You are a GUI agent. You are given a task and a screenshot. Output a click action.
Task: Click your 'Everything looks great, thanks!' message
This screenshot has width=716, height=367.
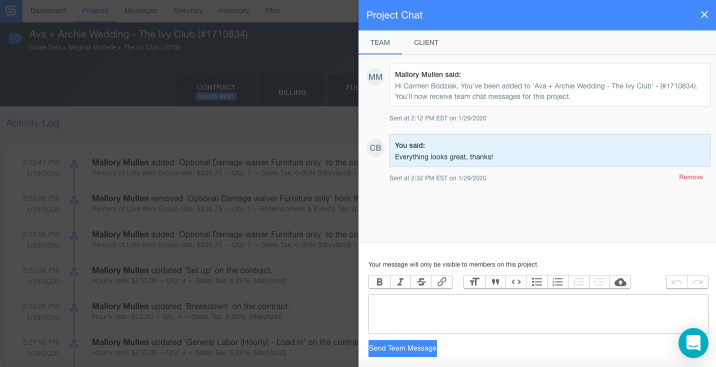click(550, 150)
